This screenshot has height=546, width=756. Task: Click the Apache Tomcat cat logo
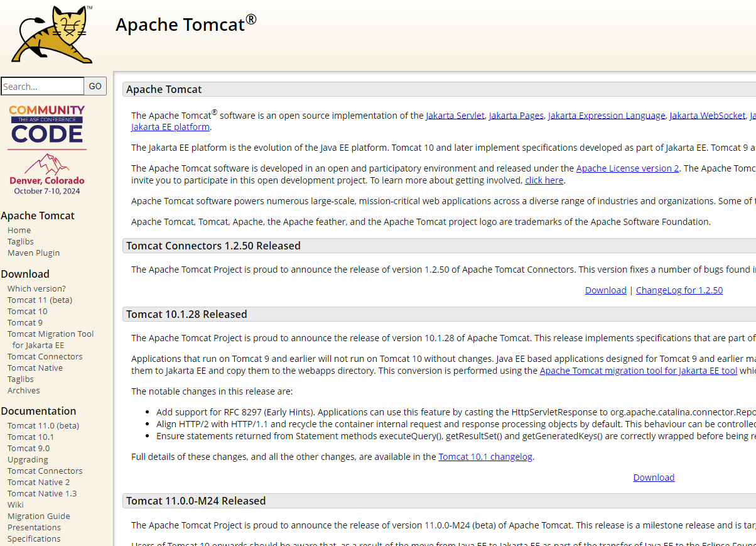click(52, 34)
